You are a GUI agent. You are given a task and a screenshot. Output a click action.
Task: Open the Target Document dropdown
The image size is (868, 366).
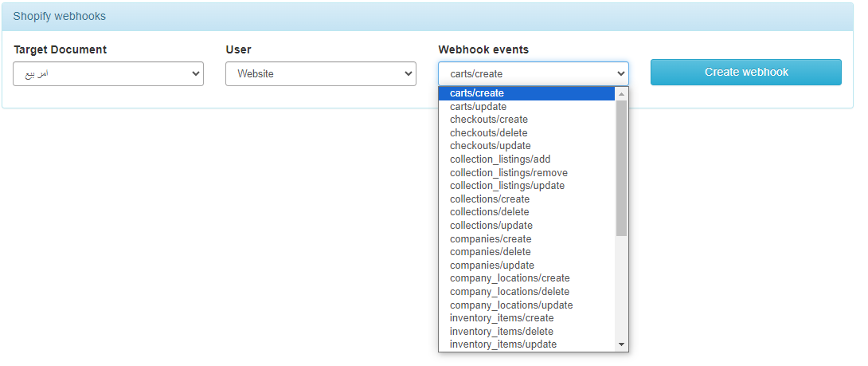(x=108, y=74)
